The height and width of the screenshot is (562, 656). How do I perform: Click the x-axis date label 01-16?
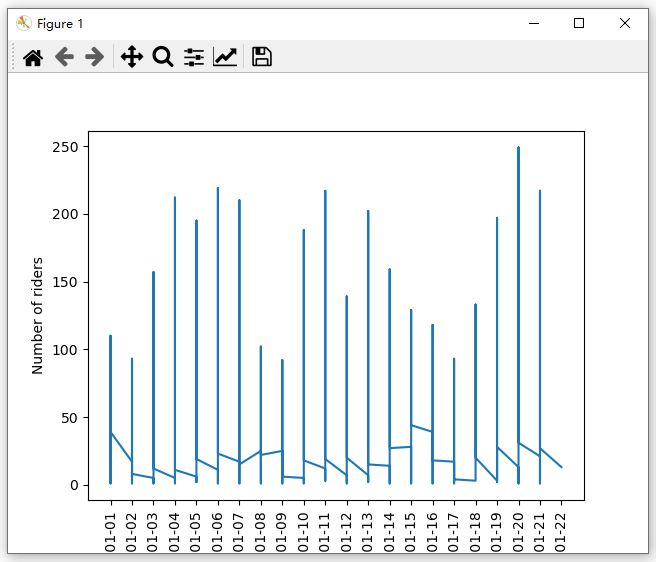click(x=433, y=532)
